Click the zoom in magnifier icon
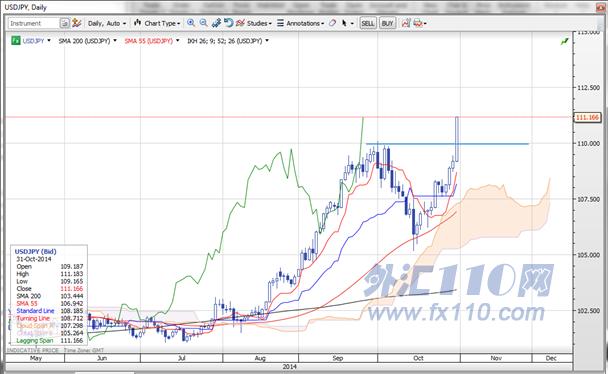 click(x=191, y=23)
